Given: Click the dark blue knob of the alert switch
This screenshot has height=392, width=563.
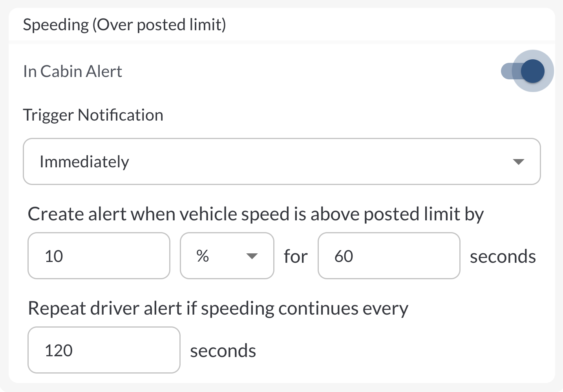Looking at the screenshot, I should 533,71.
